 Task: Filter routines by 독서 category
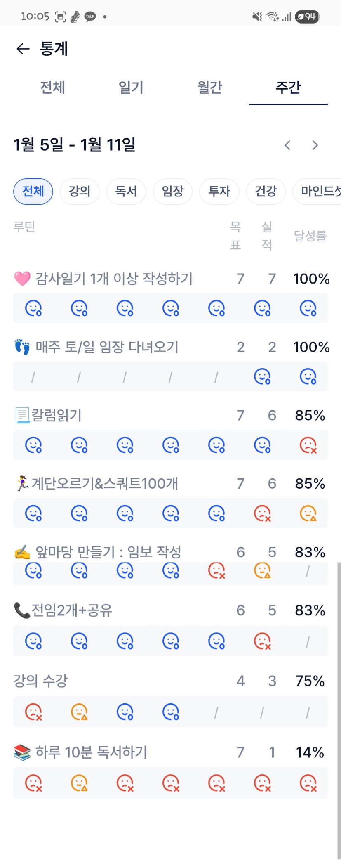(x=126, y=191)
